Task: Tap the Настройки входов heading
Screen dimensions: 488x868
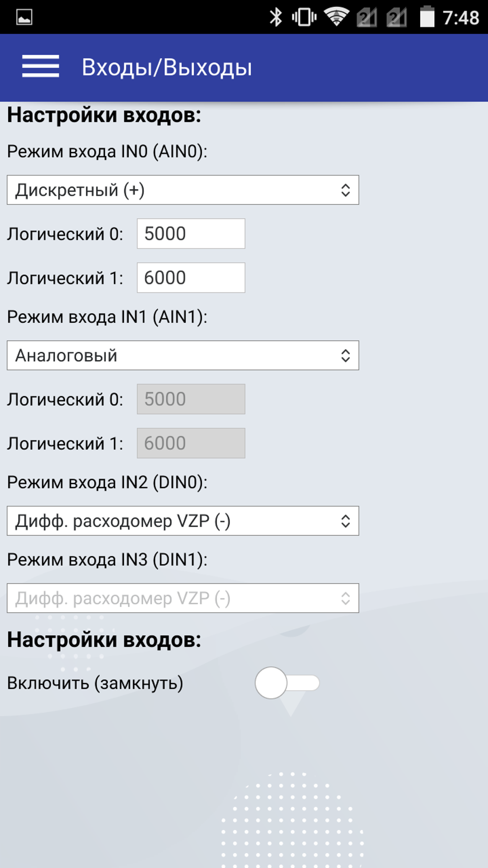Action: 103,113
